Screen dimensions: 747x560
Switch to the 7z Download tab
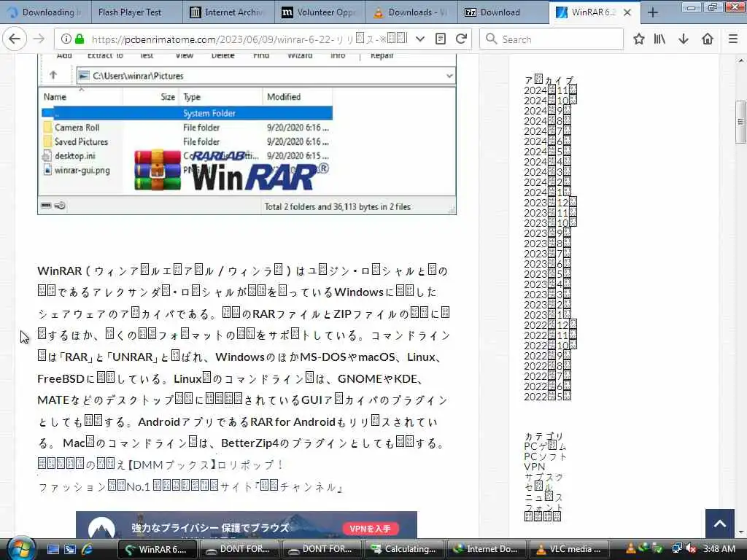pos(503,12)
